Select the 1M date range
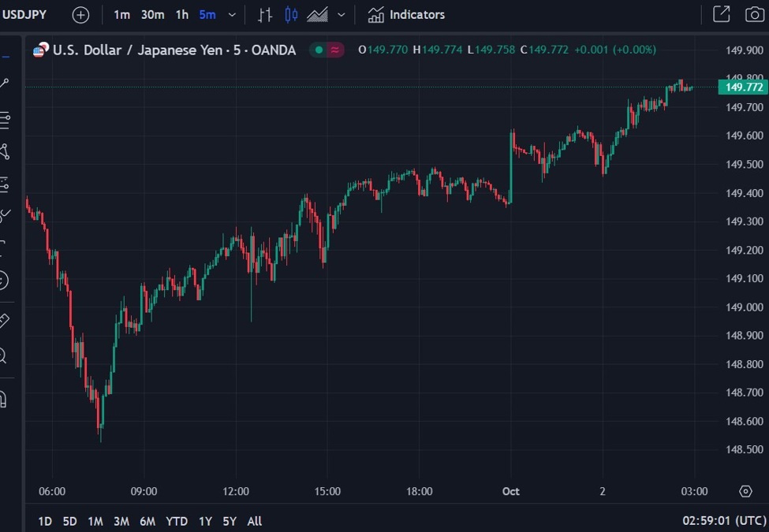Viewport: 769px width, 532px height. (95, 521)
